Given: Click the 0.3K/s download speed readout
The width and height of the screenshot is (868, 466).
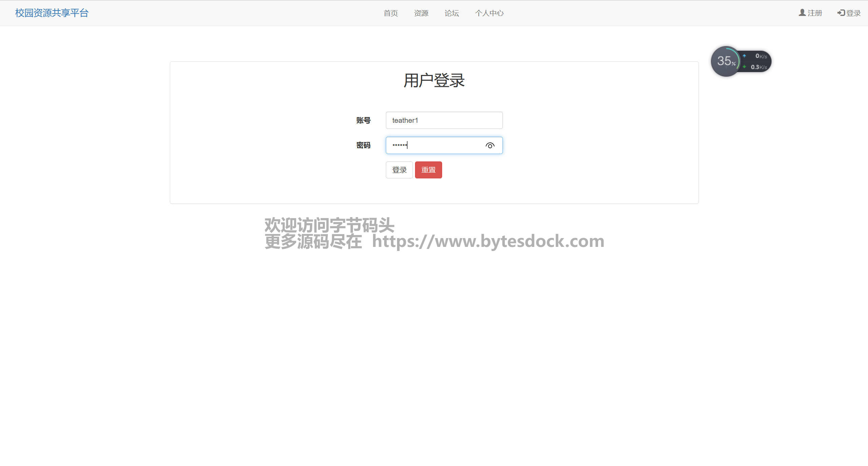Looking at the screenshot, I should click(x=758, y=67).
